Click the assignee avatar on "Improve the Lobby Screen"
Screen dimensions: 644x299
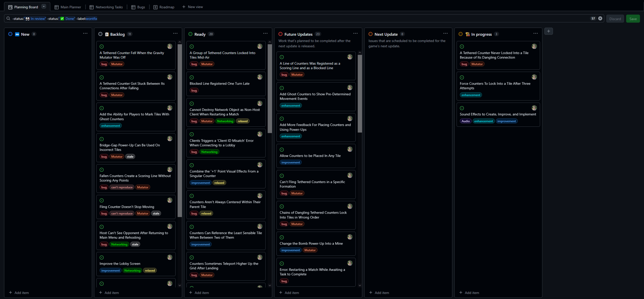point(170,257)
